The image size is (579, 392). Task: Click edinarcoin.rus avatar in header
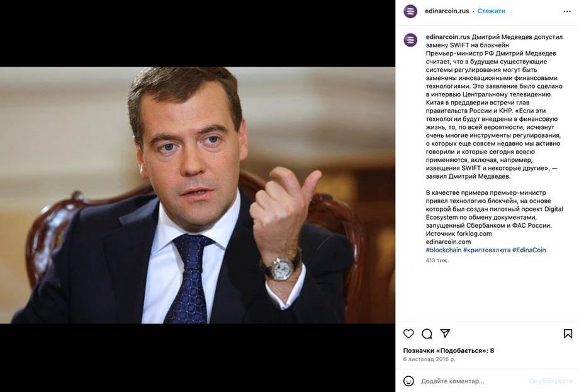tap(410, 11)
